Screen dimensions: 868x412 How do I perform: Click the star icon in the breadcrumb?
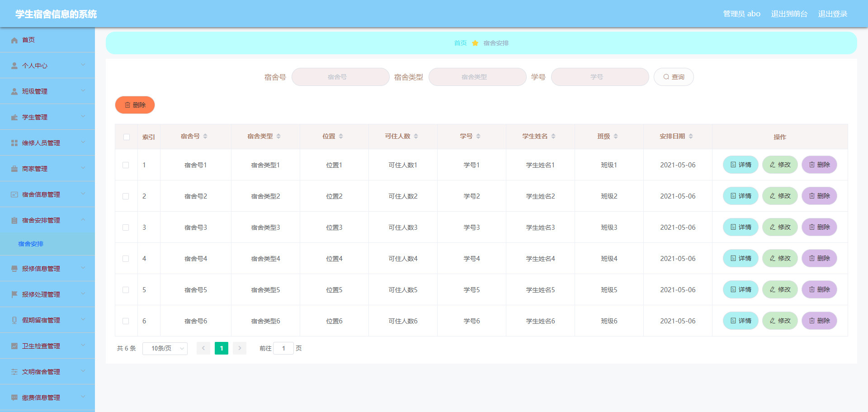click(475, 43)
